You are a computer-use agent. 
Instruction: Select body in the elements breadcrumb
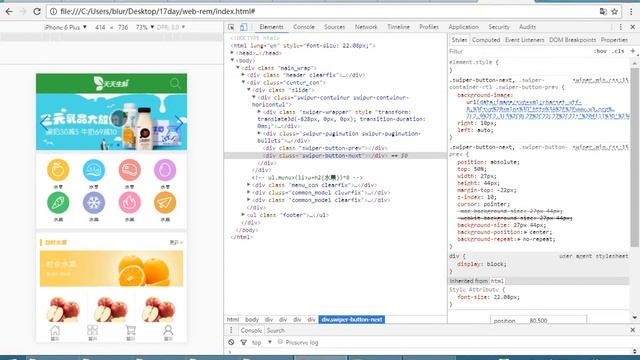coord(252,320)
